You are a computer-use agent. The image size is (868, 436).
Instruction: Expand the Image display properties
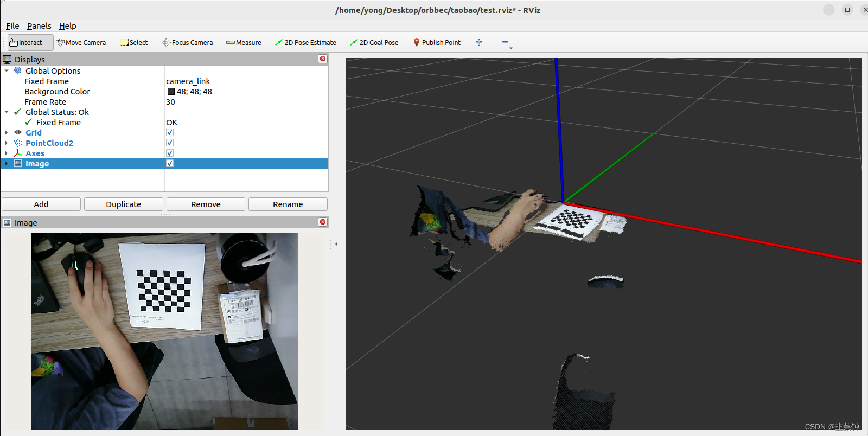pyautogui.click(x=7, y=163)
